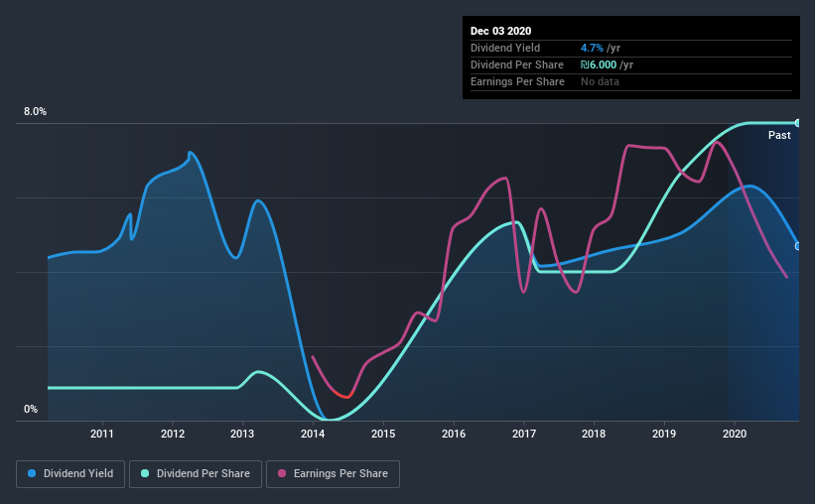Click the tooltip Dividend Per Share row label
815x504 pixels.
pyautogui.click(x=516, y=64)
